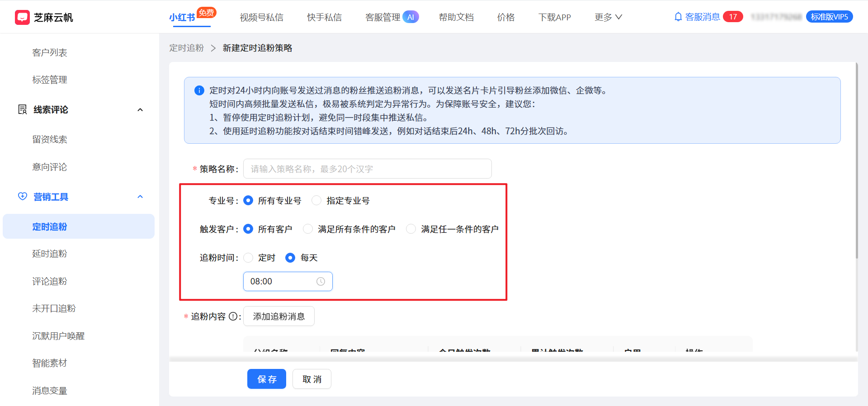Viewport: 868px width, 406px height.
Task: Select 每天 for the follow-up time
Action: pos(290,258)
